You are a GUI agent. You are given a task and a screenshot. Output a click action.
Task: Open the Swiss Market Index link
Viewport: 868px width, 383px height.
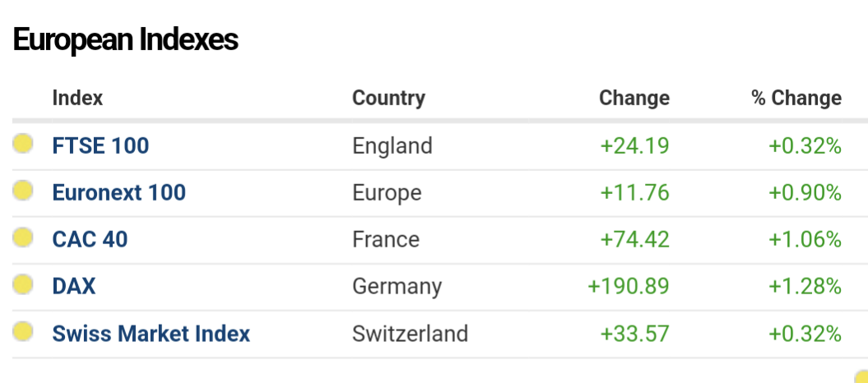tap(151, 335)
